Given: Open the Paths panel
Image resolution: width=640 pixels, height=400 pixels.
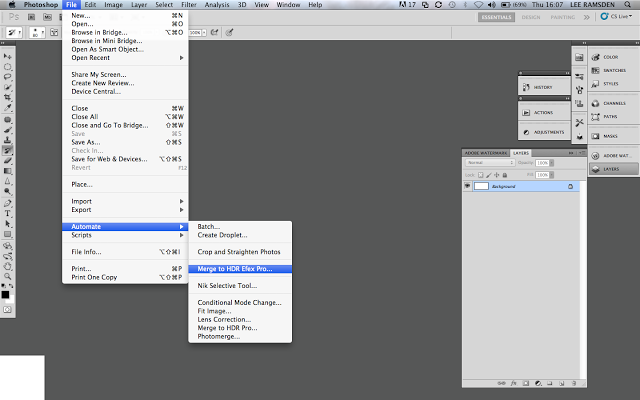Looking at the screenshot, I should tap(613, 117).
